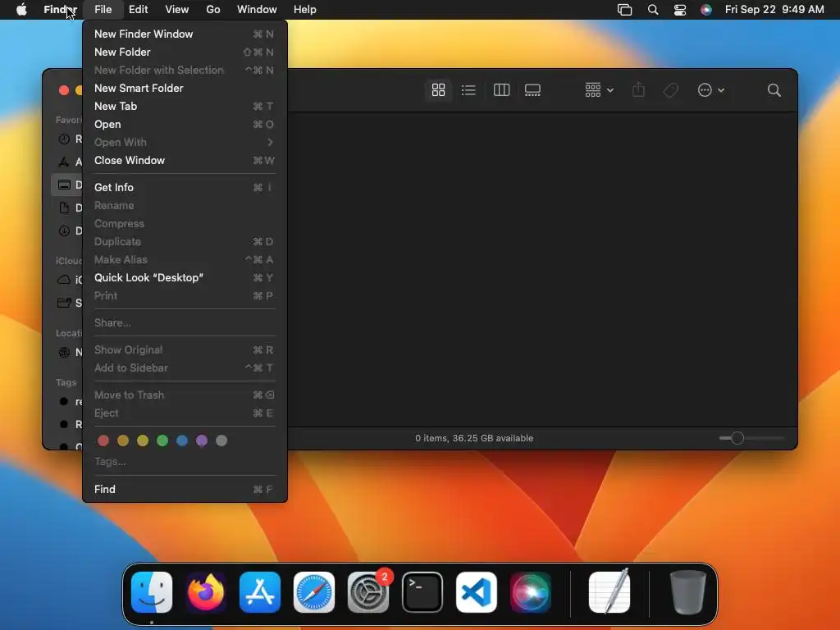
Task: Switch Finder to icon view
Action: click(x=438, y=90)
